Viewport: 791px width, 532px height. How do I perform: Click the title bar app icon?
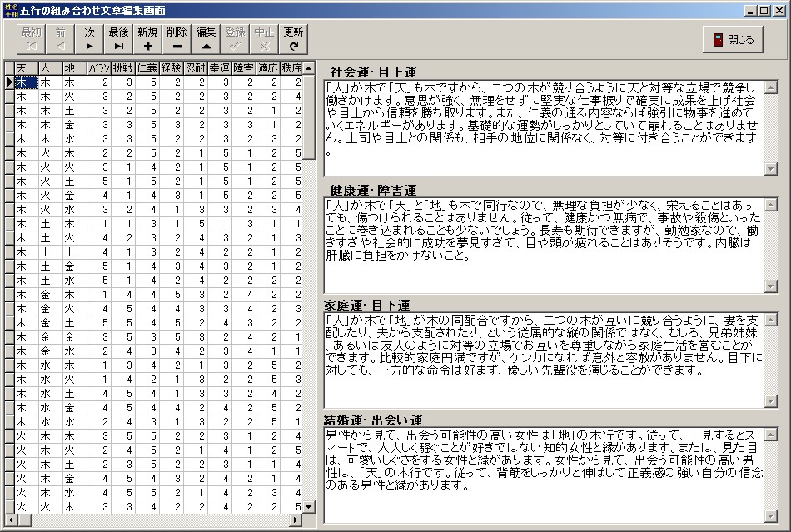tap(11, 10)
